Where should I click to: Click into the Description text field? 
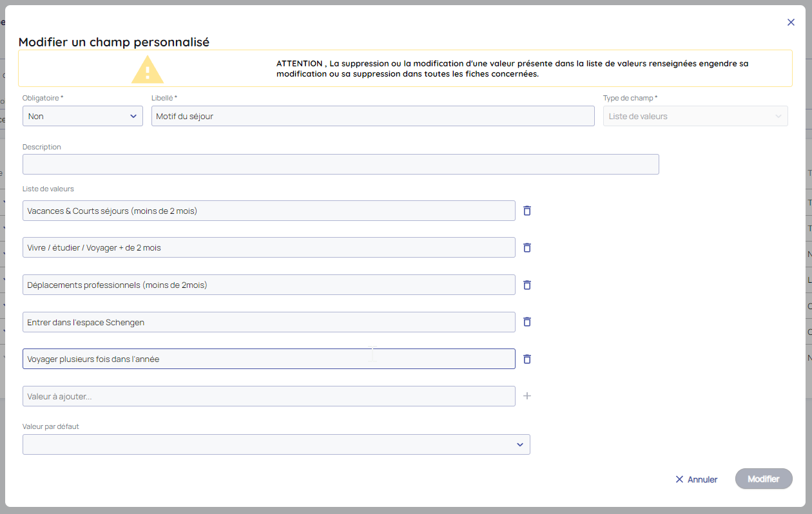340,164
